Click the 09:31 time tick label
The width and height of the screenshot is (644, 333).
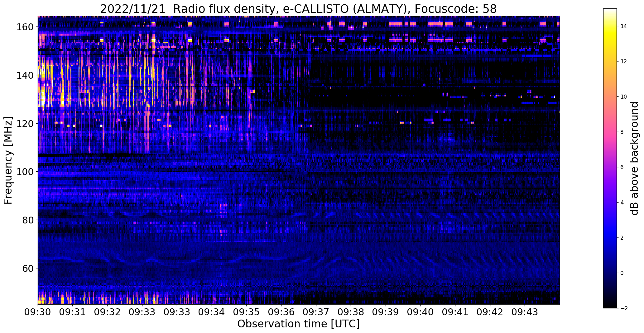[73, 312]
